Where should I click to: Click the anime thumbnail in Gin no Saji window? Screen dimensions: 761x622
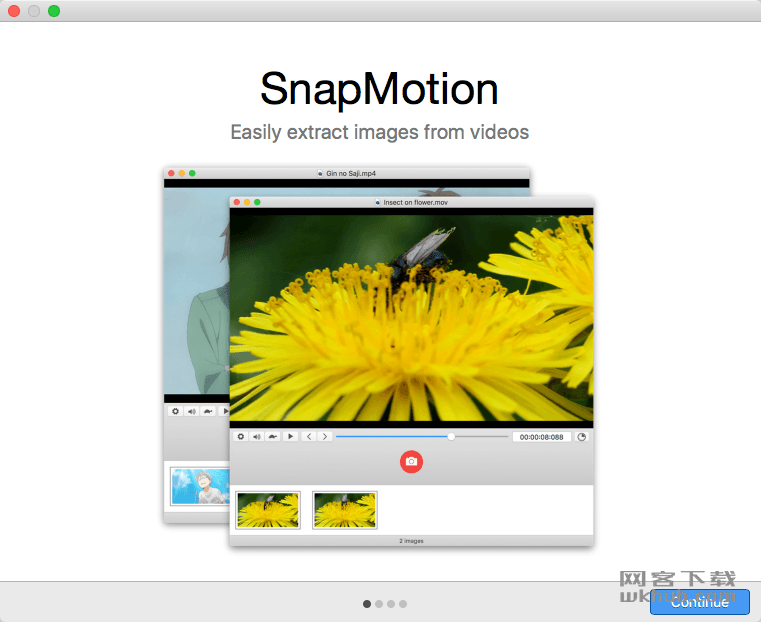pyautogui.click(x=200, y=486)
